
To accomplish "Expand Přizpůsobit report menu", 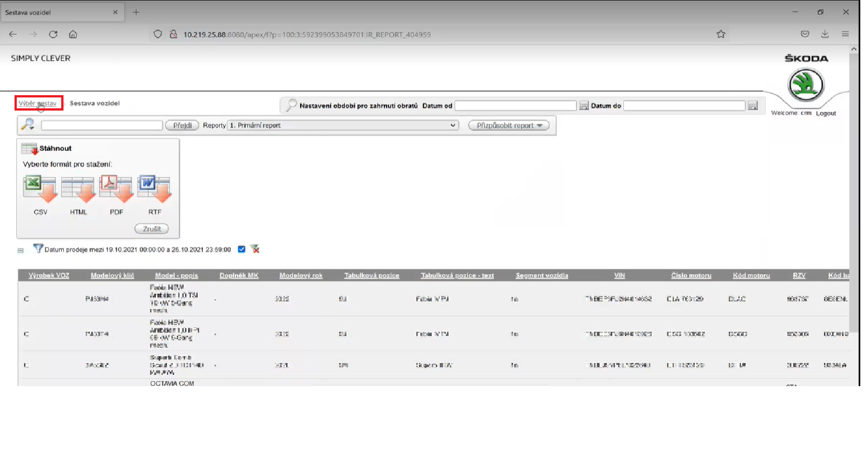I will pos(508,126).
